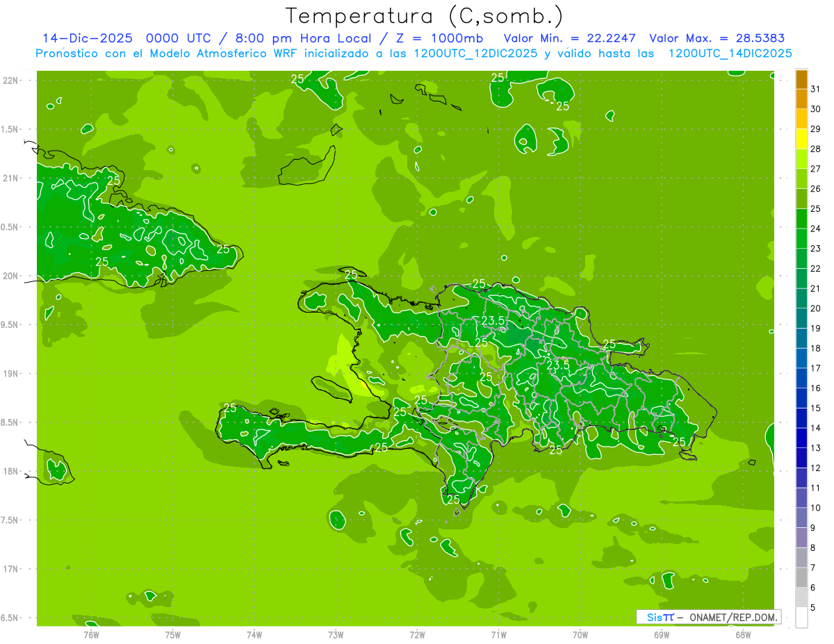Click the "75W" longitude label
834x644 pixels.
(173, 634)
